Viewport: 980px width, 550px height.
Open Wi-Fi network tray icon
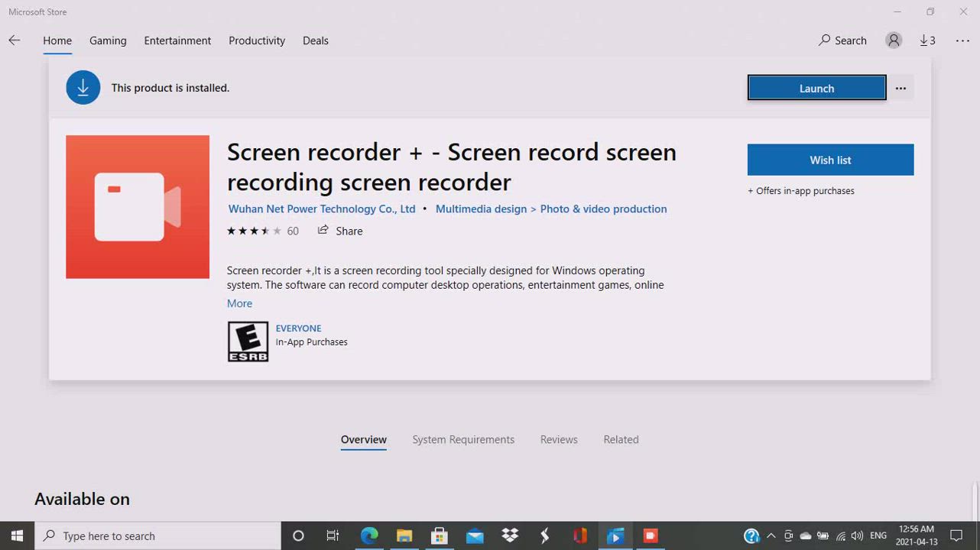840,535
